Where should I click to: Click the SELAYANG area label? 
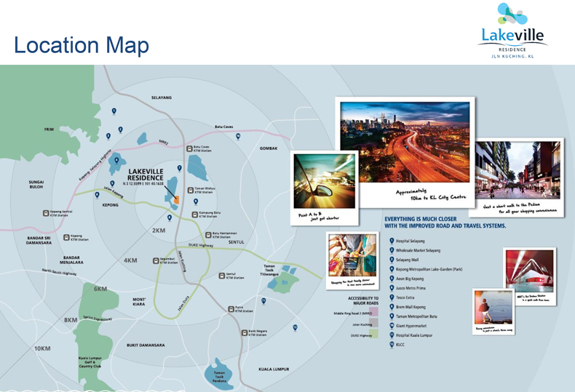[x=162, y=97]
